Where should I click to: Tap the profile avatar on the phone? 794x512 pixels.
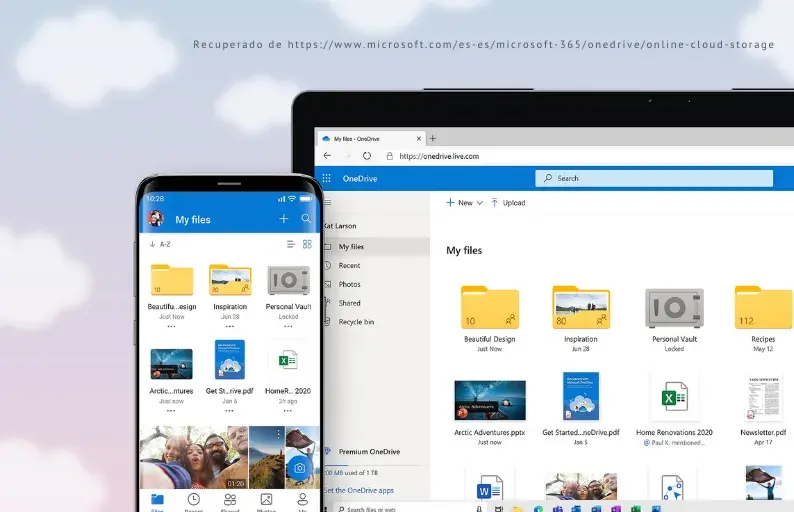tap(156, 218)
